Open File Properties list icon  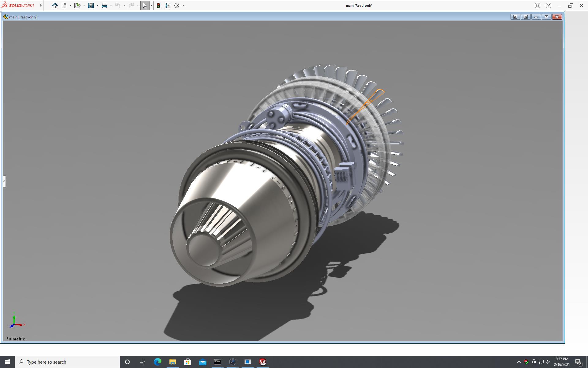pos(168,6)
